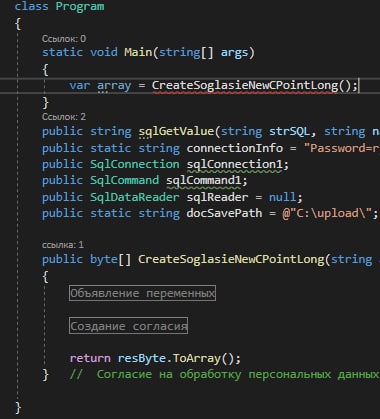The width and height of the screenshot is (380, 419).
Task: Click the "Password=r" connection string literal
Action: coord(342,148)
